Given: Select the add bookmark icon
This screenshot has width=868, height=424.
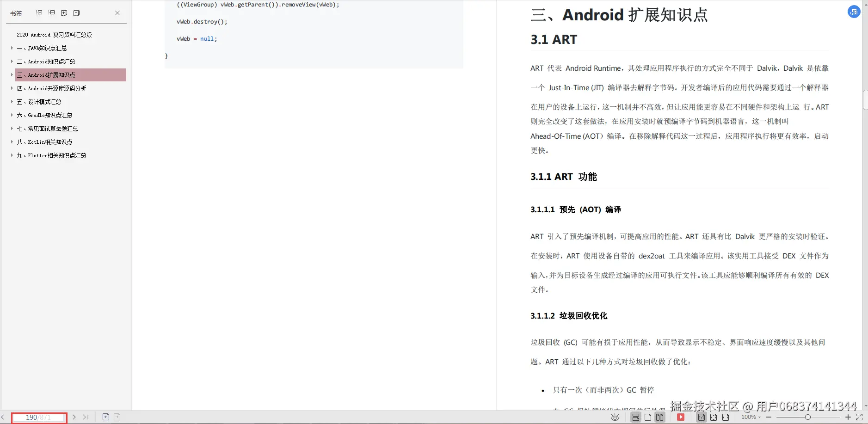Looking at the screenshot, I should 64,13.
